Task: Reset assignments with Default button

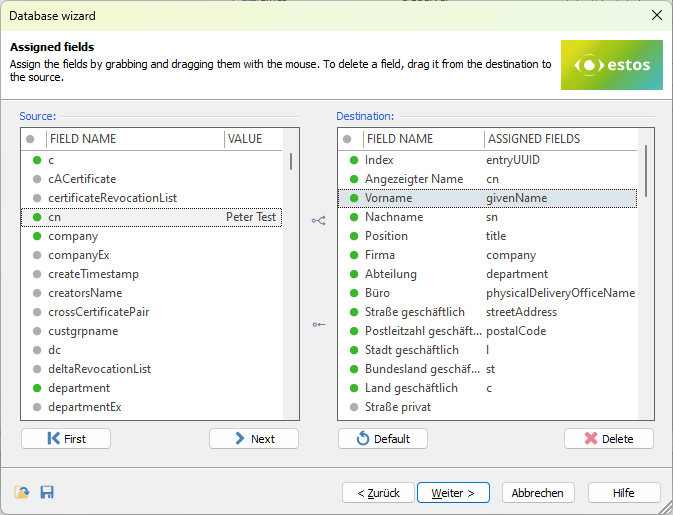Action: pos(383,439)
